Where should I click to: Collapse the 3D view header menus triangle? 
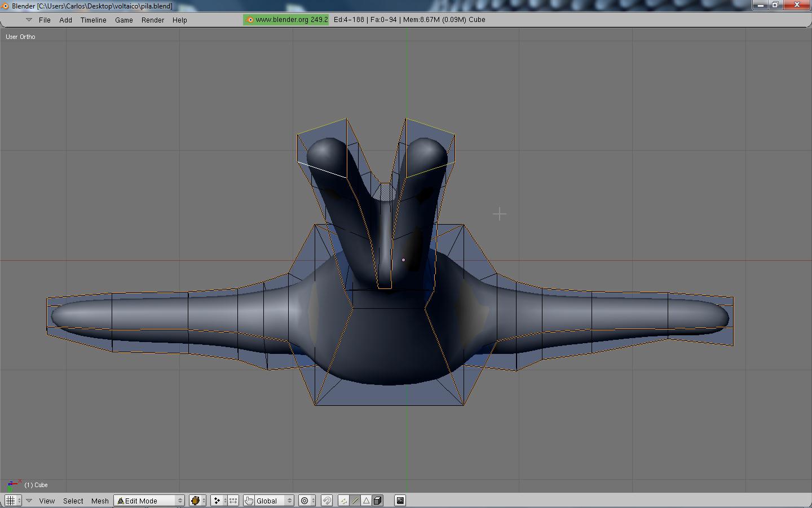29,501
